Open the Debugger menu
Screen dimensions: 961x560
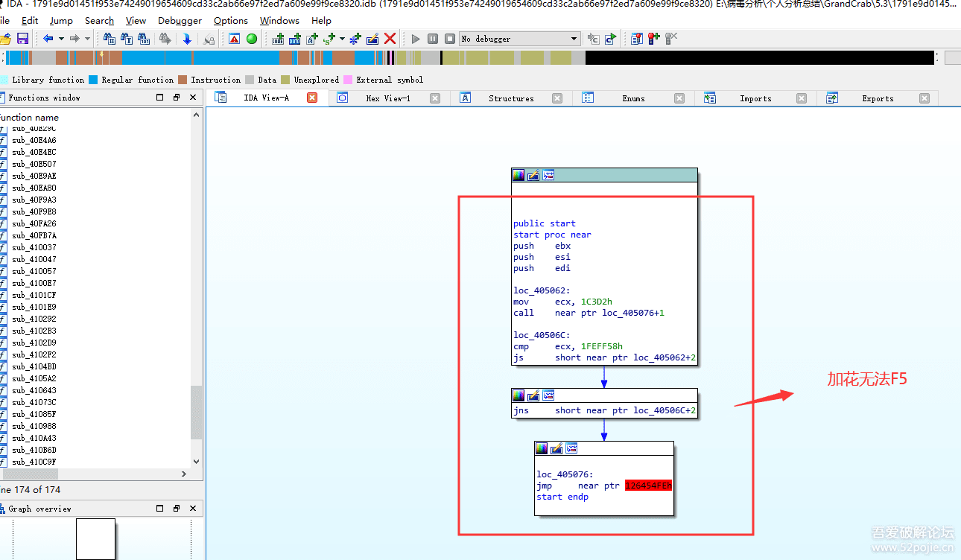(x=180, y=20)
